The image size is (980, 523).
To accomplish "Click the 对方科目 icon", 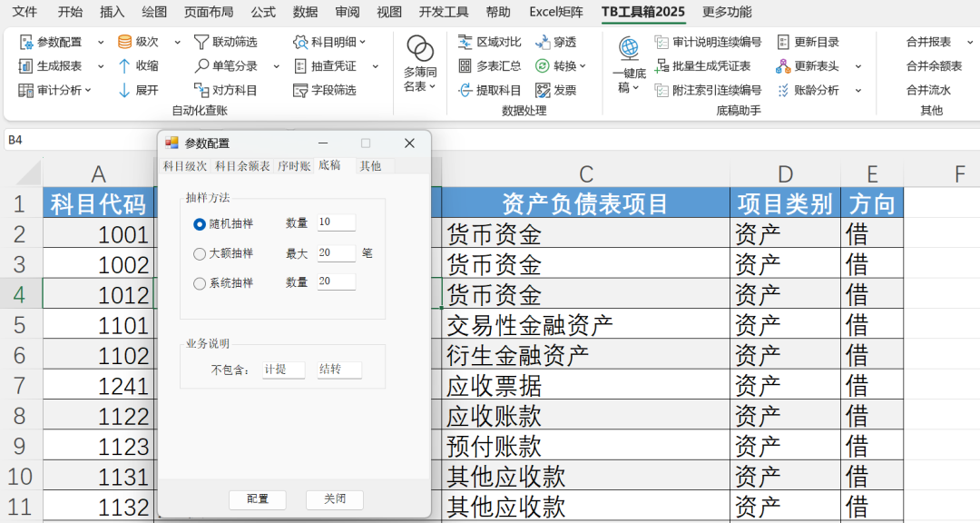I will pyautogui.click(x=201, y=90).
